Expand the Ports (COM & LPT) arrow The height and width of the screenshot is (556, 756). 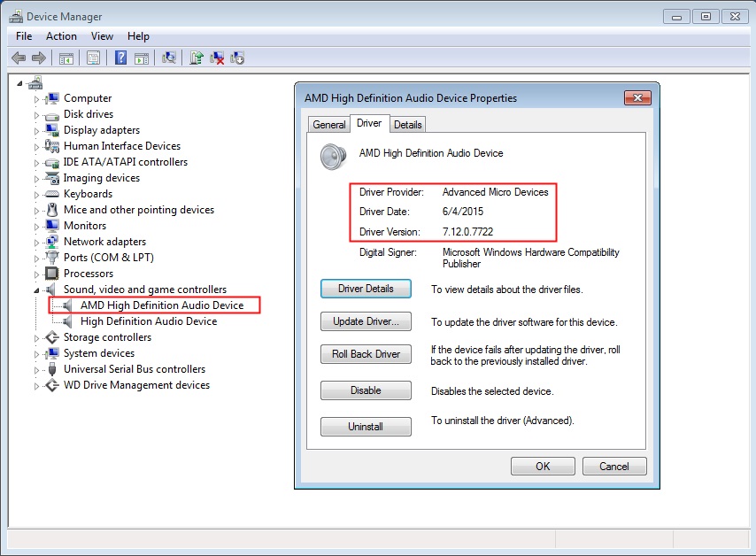[x=36, y=259]
